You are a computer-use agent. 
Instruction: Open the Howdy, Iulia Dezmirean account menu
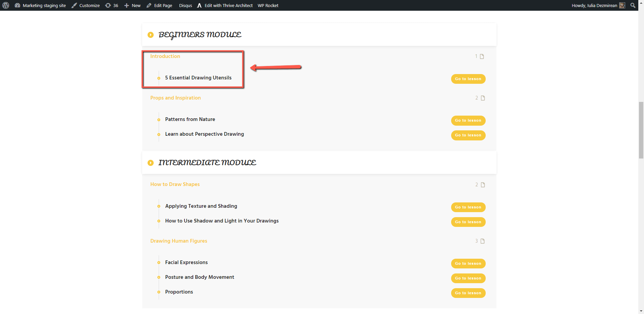pyautogui.click(x=598, y=5)
